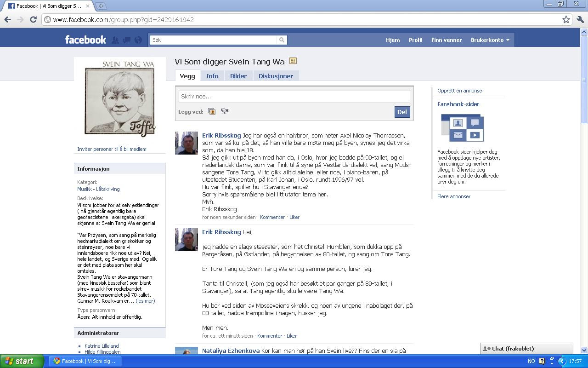The image size is (588, 368).
Task: Click the group icon beside the group title
Action: [293, 61]
